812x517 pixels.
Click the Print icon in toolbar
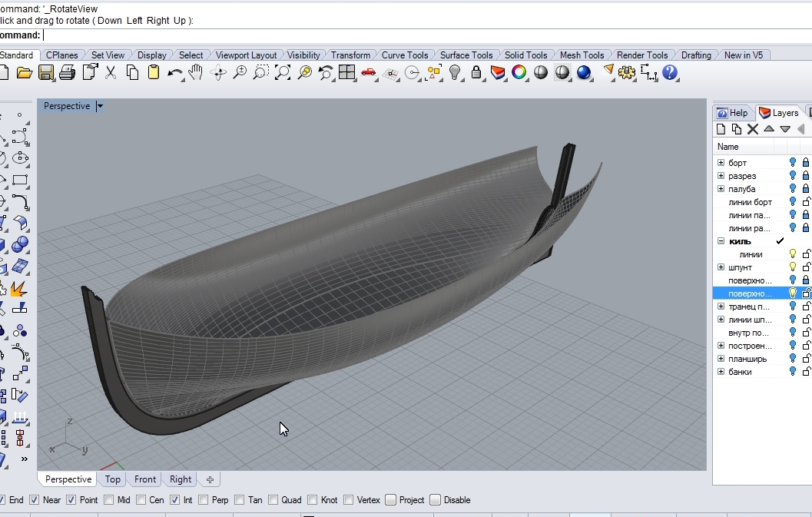pyautogui.click(x=67, y=73)
